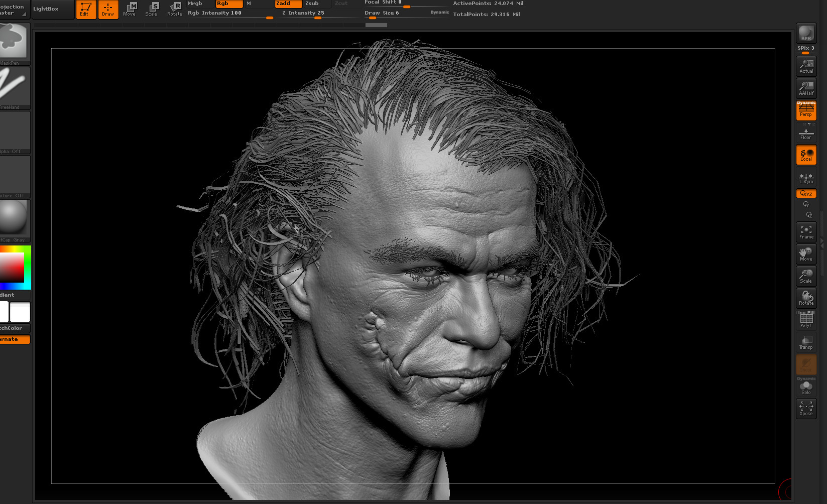Click the Z Intensity slider

319,14
